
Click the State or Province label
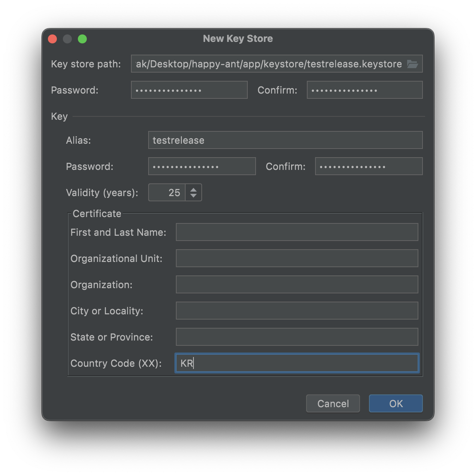click(x=112, y=337)
